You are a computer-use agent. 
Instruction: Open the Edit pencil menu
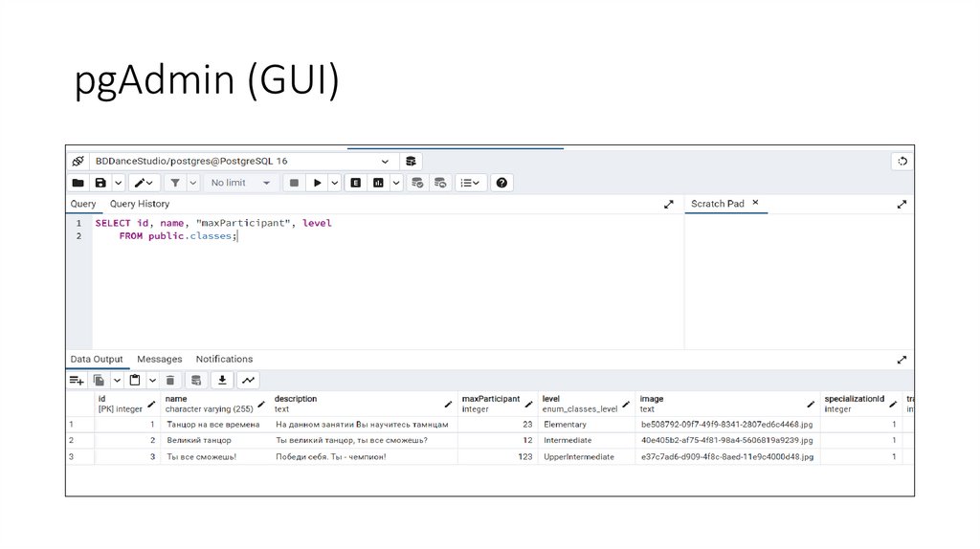(x=144, y=183)
